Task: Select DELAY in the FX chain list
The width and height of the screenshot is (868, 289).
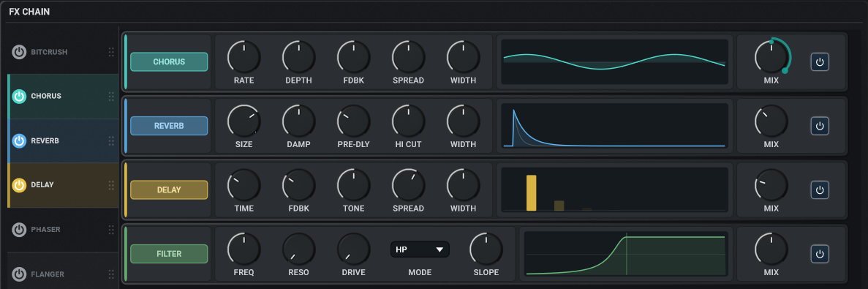Action: pos(63,185)
